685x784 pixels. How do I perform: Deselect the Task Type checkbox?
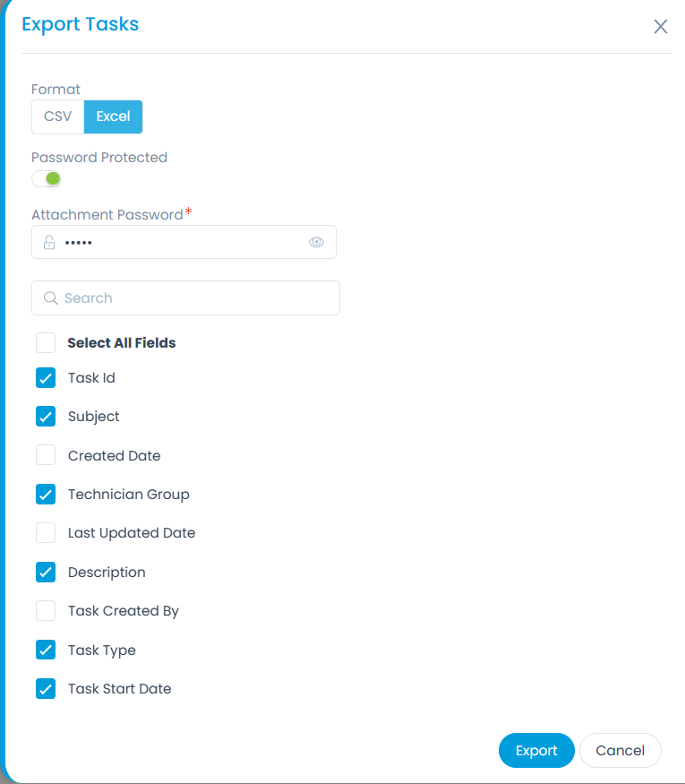point(46,650)
